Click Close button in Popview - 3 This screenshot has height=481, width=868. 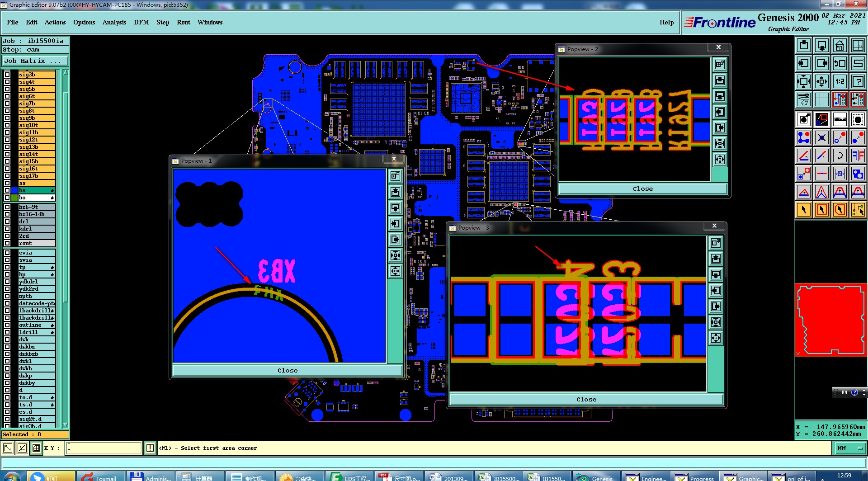coord(586,399)
